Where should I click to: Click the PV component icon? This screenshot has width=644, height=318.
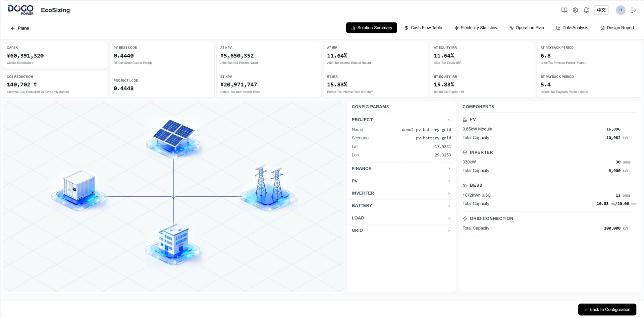[x=465, y=120]
